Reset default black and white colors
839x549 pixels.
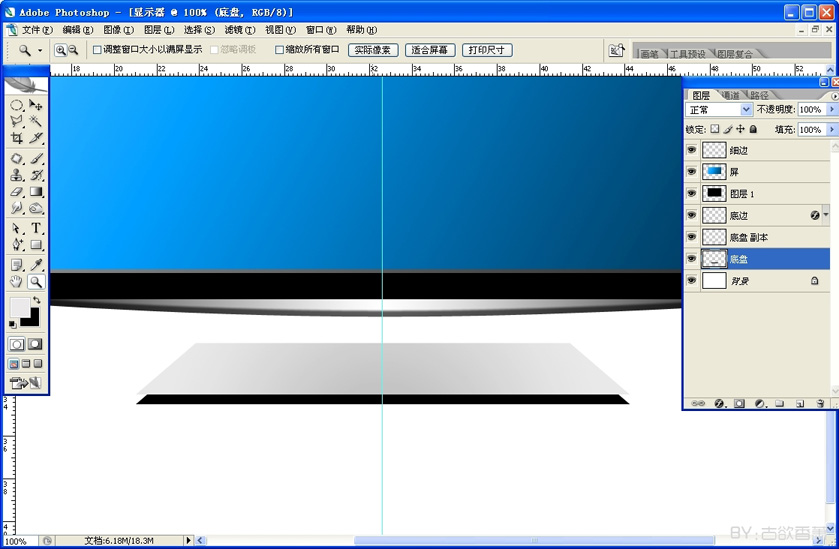point(12,324)
